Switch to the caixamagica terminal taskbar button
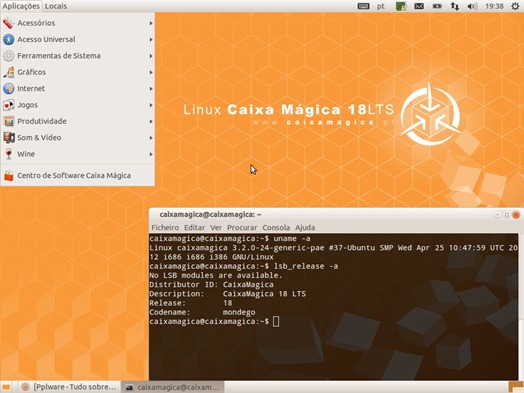The image size is (524, 393). click(x=172, y=387)
